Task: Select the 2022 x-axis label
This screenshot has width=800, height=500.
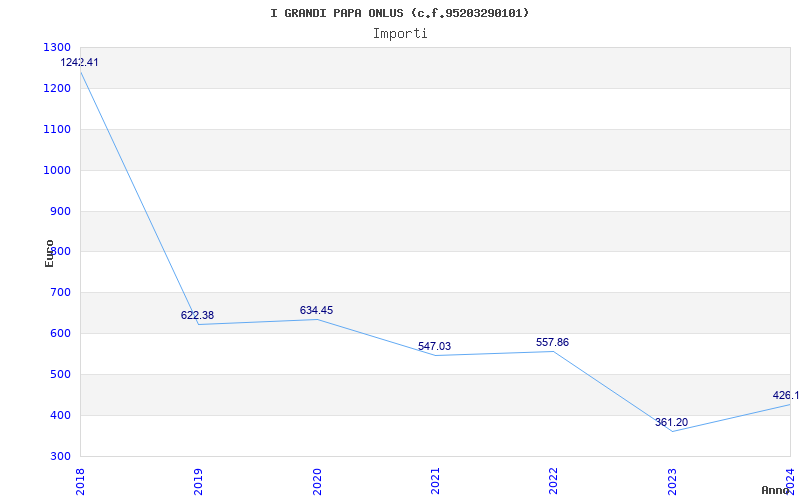Action: click(554, 481)
